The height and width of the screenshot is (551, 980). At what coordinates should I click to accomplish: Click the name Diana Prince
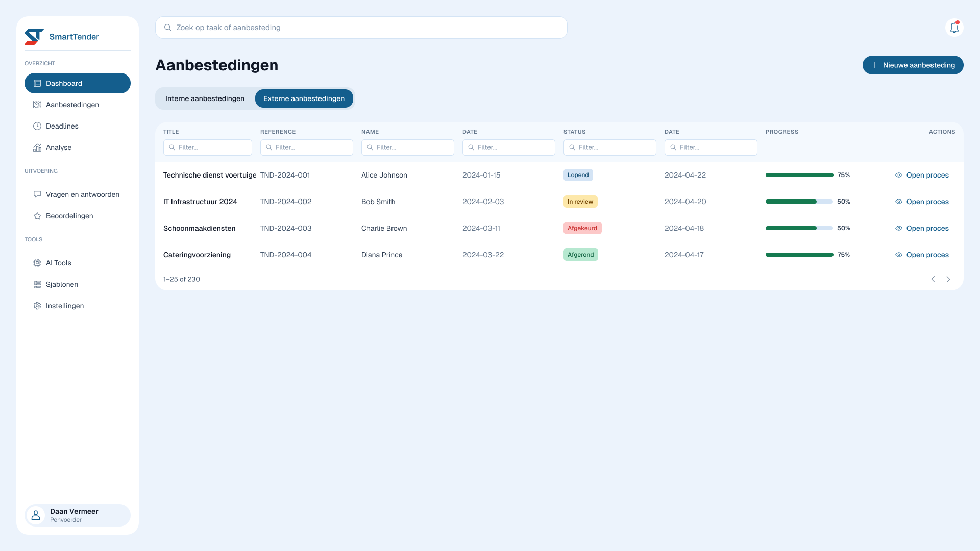coord(382,255)
